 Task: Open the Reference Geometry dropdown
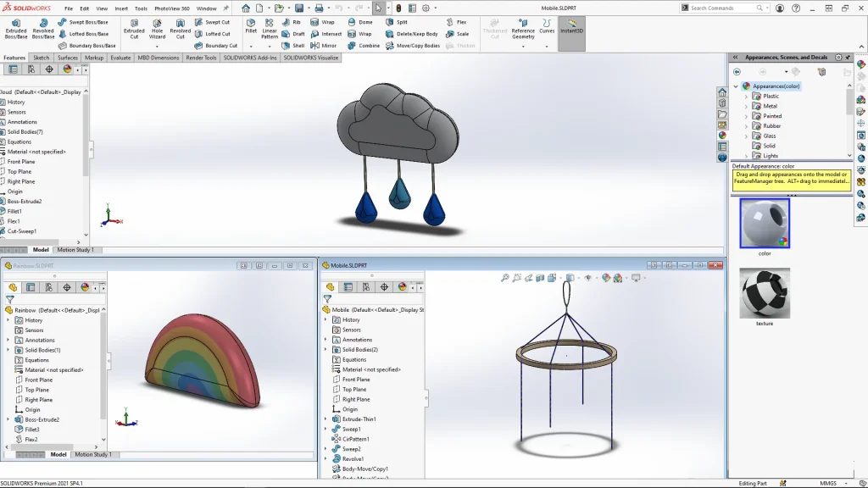pos(523,46)
